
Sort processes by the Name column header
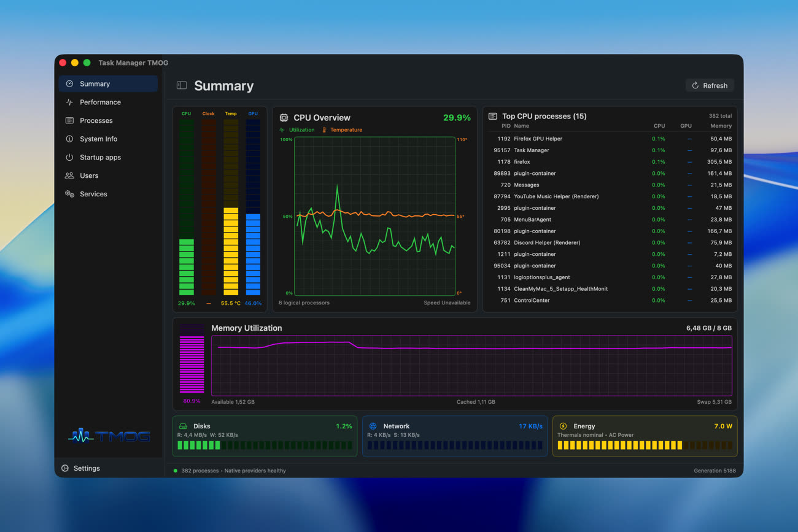(521, 126)
